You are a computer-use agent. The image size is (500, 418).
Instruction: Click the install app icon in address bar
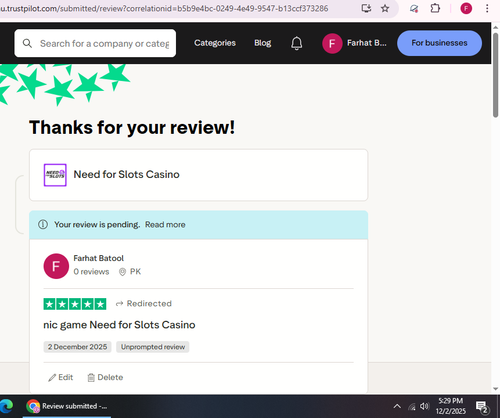(366, 8)
